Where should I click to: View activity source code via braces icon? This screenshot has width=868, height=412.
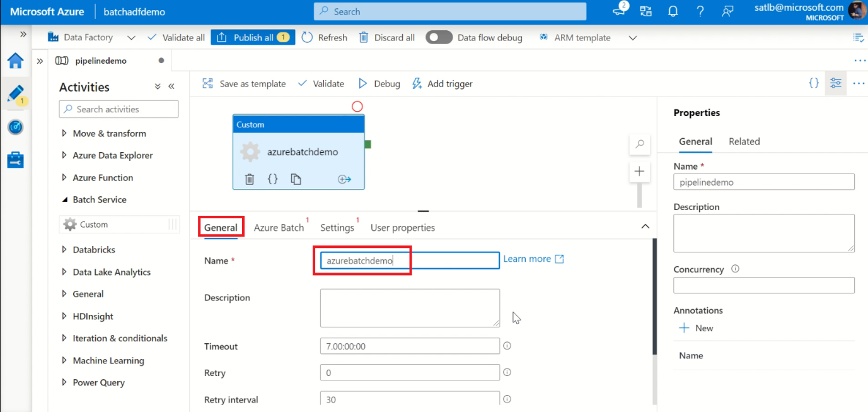[272, 179]
